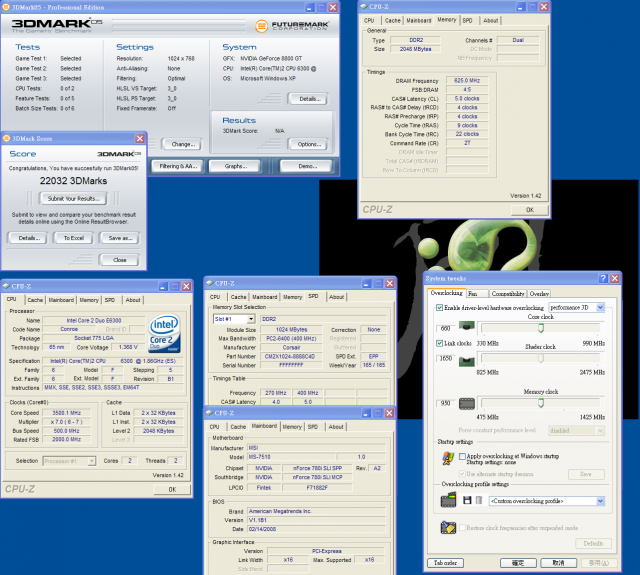The image size is (640, 575).
Task: Close the 3DMark Score dialog with Close button
Action: click(120, 260)
